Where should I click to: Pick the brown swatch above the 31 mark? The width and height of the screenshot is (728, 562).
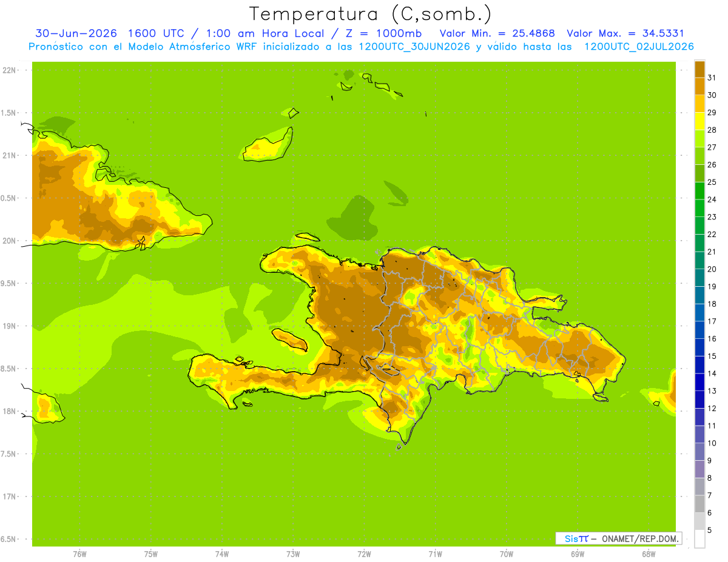(x=699, y=69)
